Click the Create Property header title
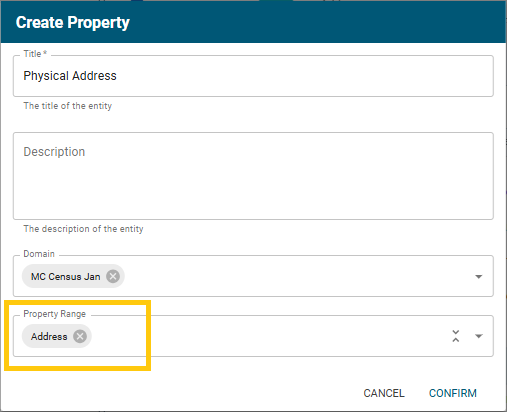This screenshot has width=508, height=414. [x=73, y=23]
